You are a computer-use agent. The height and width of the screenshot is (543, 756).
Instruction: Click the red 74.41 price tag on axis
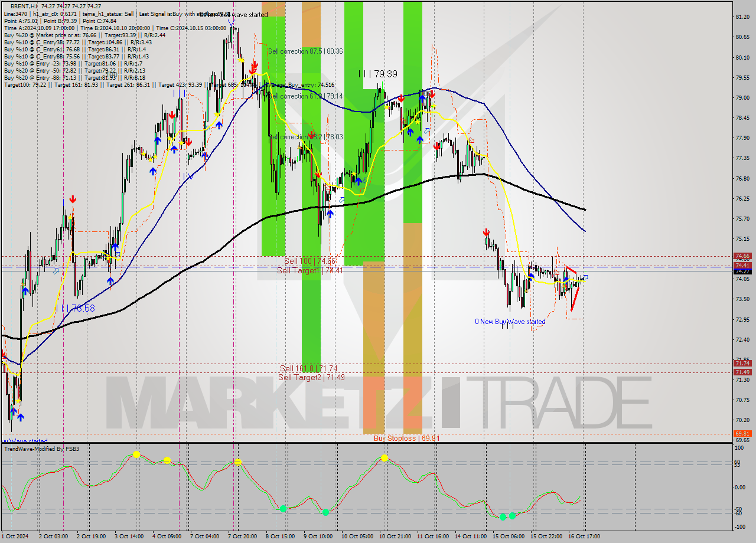coord(742,266)
